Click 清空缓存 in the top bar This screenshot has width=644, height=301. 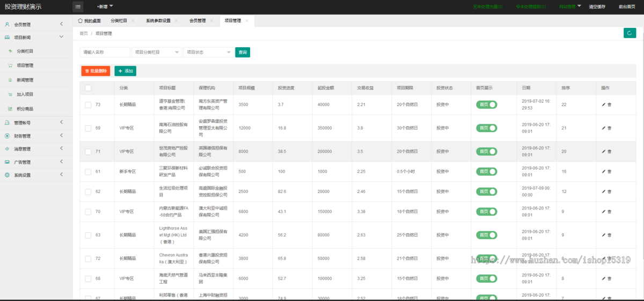(597, 7)
